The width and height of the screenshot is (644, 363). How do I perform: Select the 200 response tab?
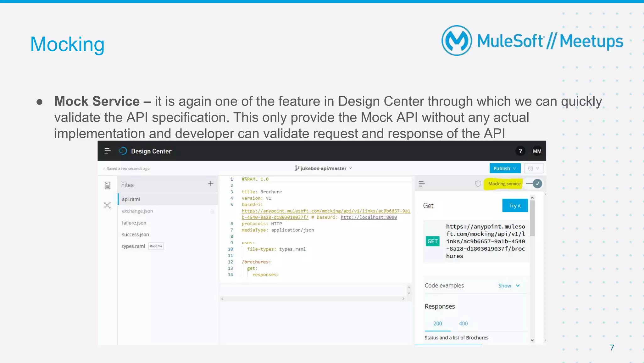[437, 324]
